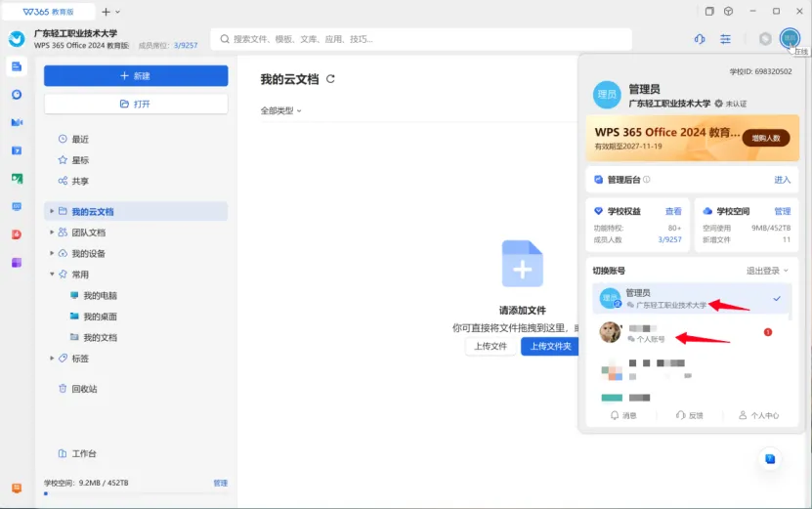Image resolution: width=812 pixels, height=509 pixels.
Task: Click the refresh icon beside 我的云文档 title
Action: coord(330,79)
